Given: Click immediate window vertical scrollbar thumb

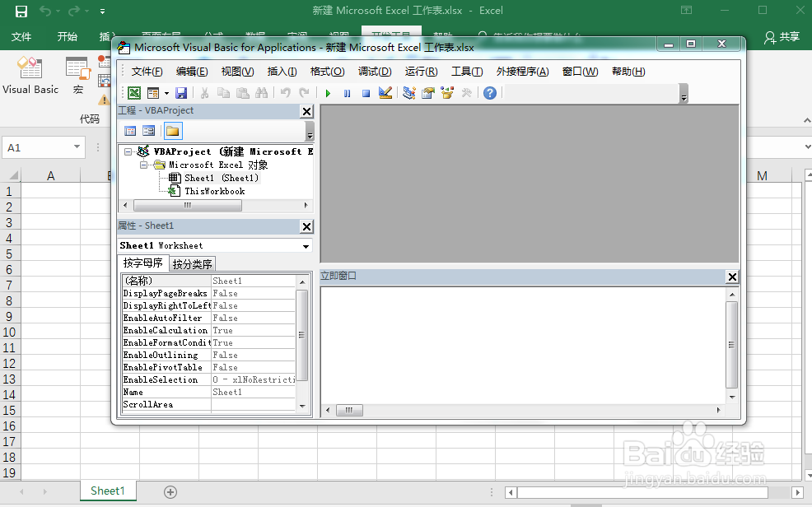Looking at the screenshot, I should click(x=731, y=345).
